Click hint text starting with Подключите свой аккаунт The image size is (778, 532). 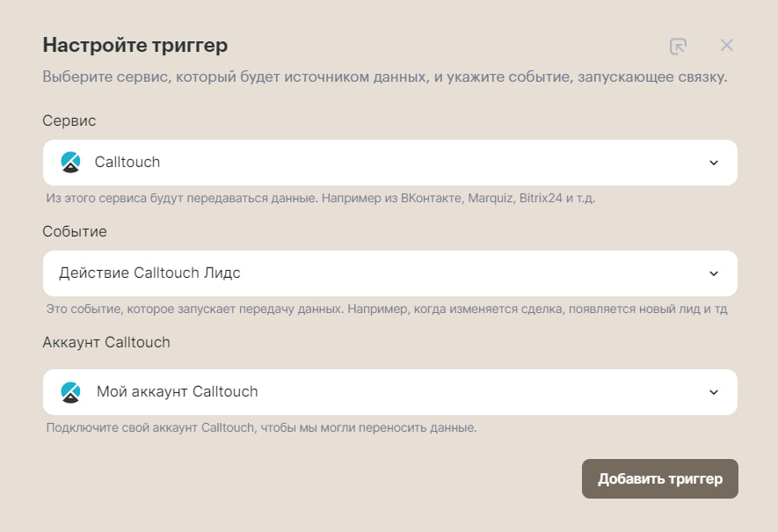pyautogui.click(x=261, y=427)
